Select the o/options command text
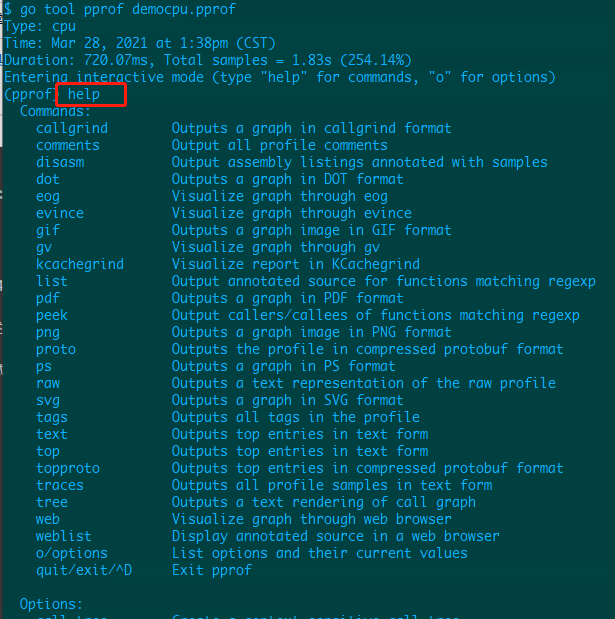This screenshot has width=615, height=619. tap(71, 553)
